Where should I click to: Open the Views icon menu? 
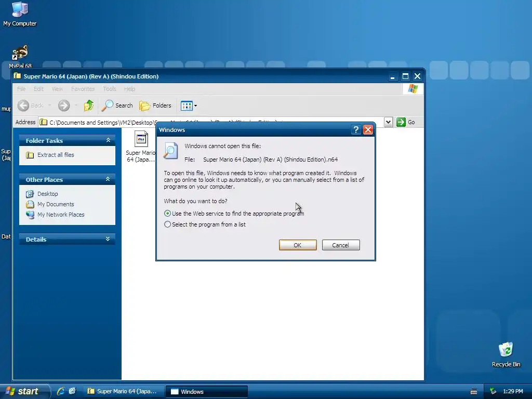pyautogui.click(x=189, y=105)
